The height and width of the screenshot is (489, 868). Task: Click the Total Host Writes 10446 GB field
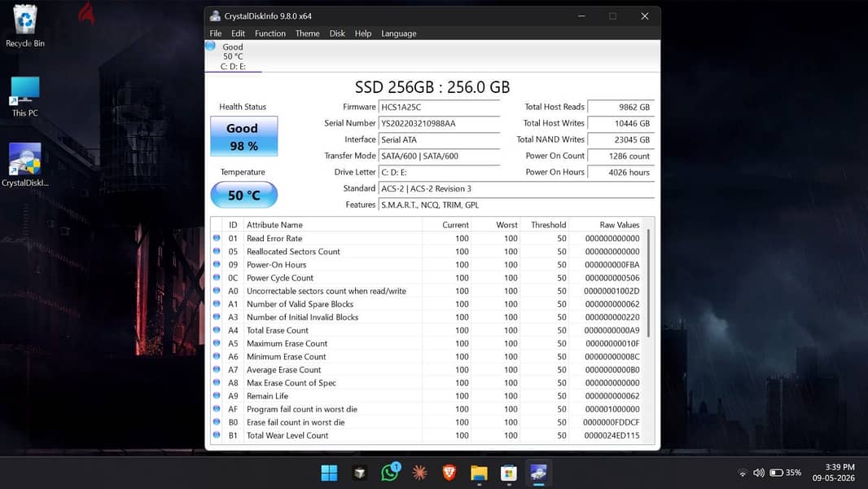click(620, 124)
